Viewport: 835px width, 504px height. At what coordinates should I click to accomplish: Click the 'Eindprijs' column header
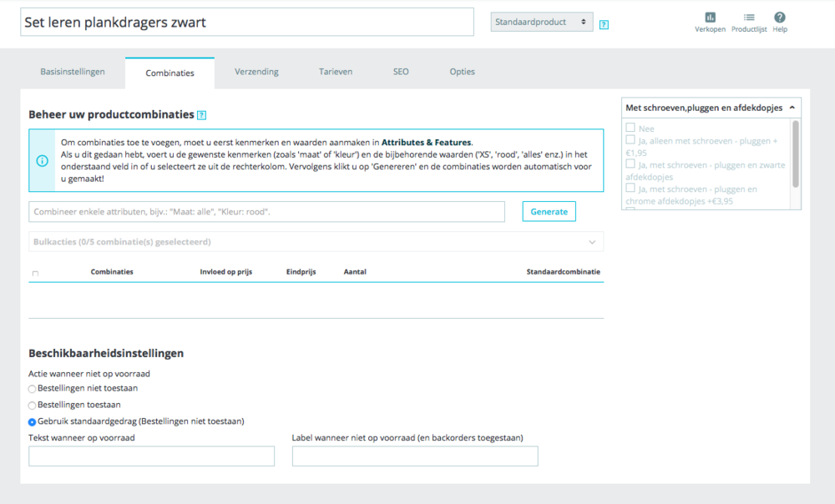coord(301,271)
